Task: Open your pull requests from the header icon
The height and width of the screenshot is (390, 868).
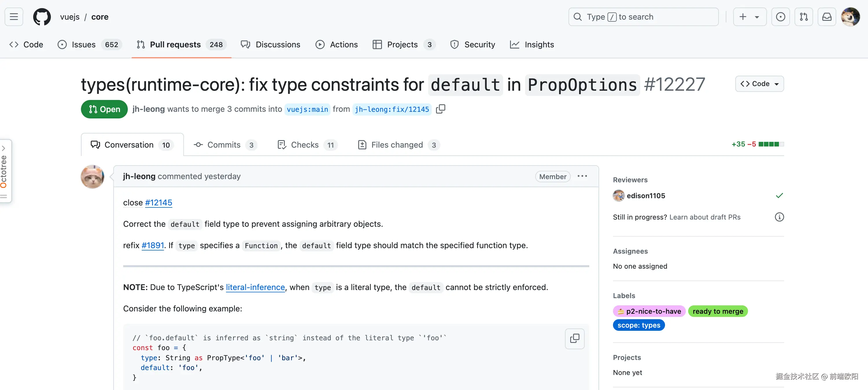Action: coord(804,16)
